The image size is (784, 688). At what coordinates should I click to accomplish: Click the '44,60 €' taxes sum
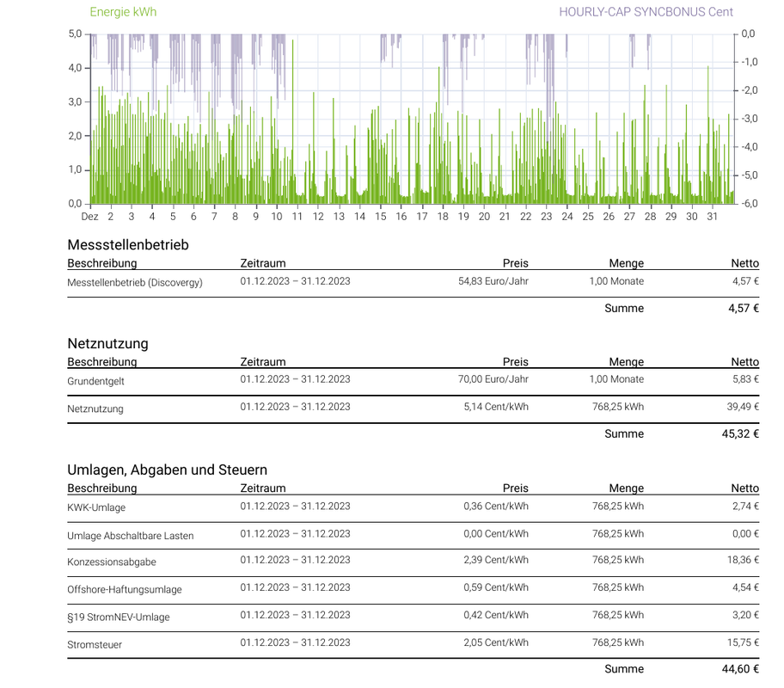[740, 669]
